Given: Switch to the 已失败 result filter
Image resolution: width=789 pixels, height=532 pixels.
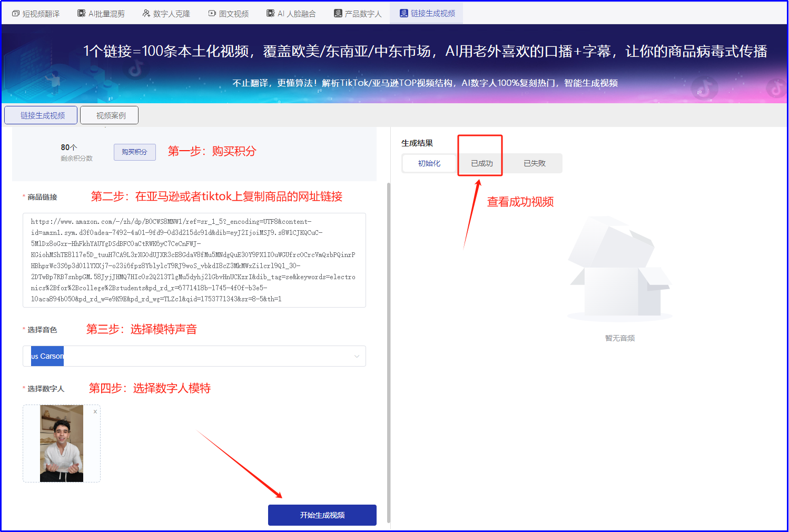Looking at the screenshot, I should pos(534,163).
